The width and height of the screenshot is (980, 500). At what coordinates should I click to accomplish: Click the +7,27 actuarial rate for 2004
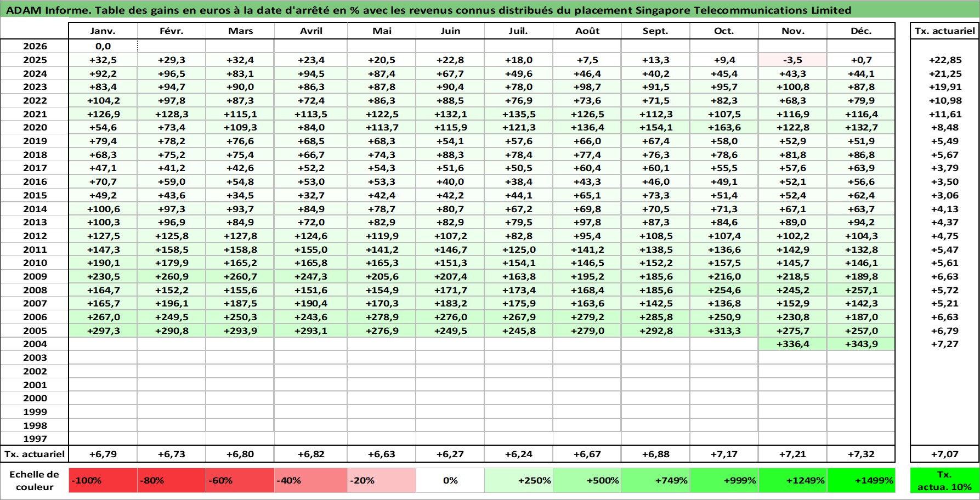(x=945, y=344)
